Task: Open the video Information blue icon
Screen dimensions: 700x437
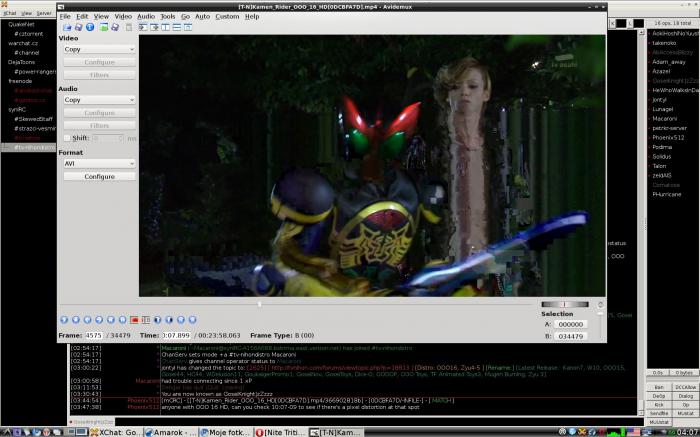Action: (90, 27)
